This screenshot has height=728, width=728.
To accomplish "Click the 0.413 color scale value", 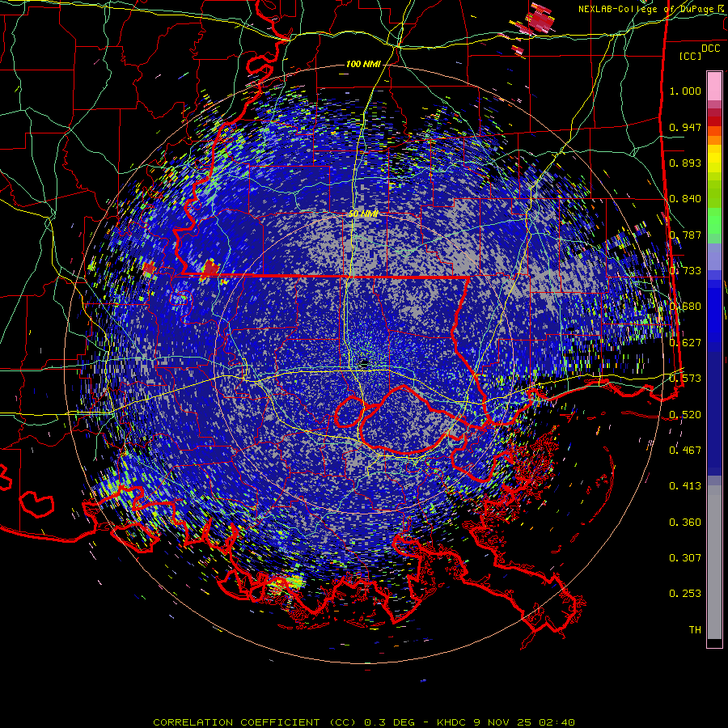I will (685, 486).
